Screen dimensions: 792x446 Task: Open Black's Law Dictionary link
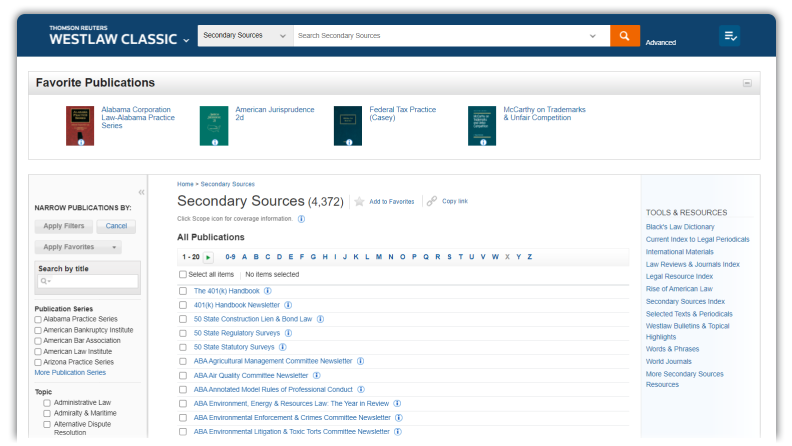680,227
